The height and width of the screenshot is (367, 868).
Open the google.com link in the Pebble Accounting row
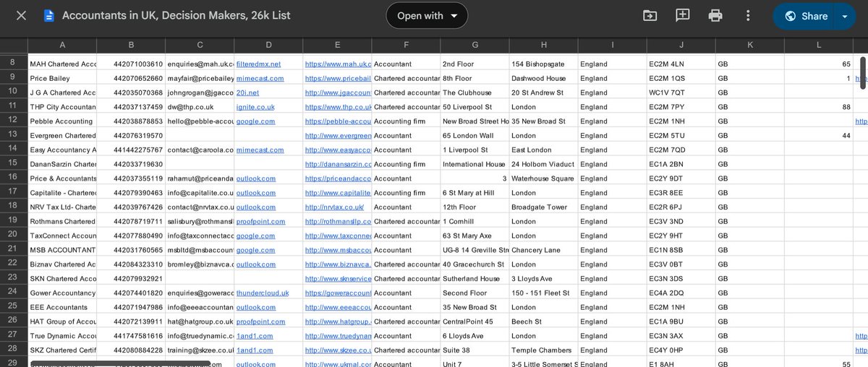(255, 121)
